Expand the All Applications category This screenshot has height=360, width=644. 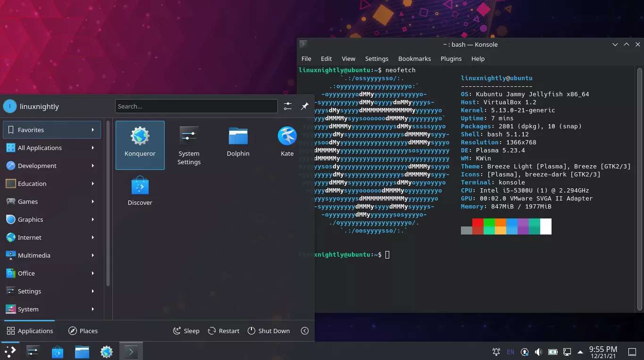52,148
